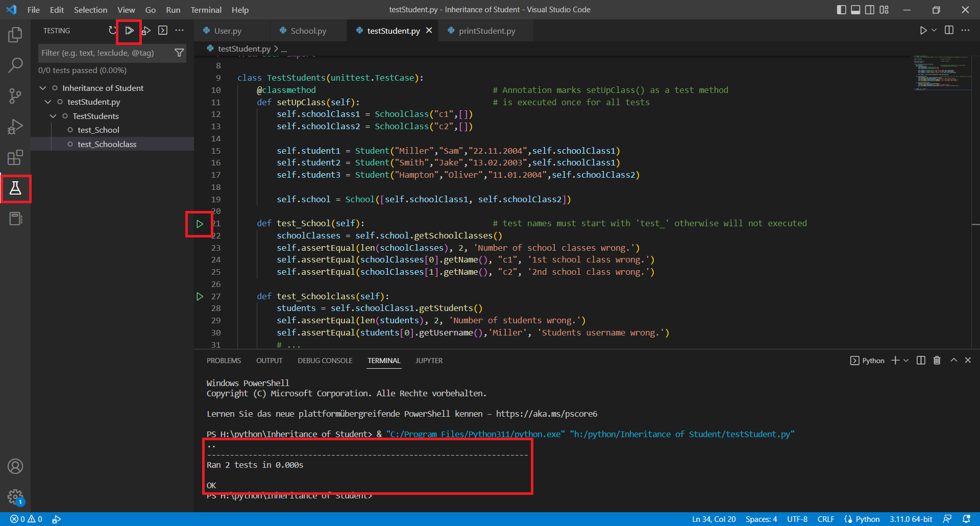Open the Selection menu
The height and width of the screenshot is (526, 980).
[90, 10]
